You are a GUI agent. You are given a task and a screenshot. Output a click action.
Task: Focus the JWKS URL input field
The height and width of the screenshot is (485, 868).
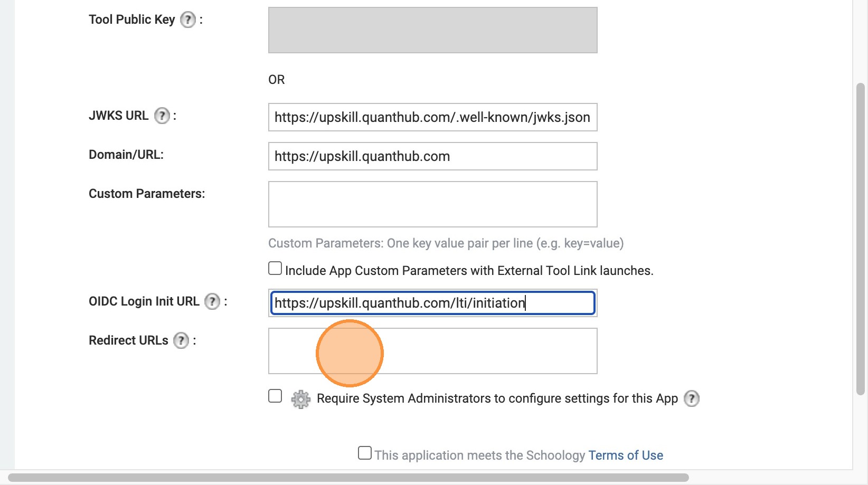(432, 117)
